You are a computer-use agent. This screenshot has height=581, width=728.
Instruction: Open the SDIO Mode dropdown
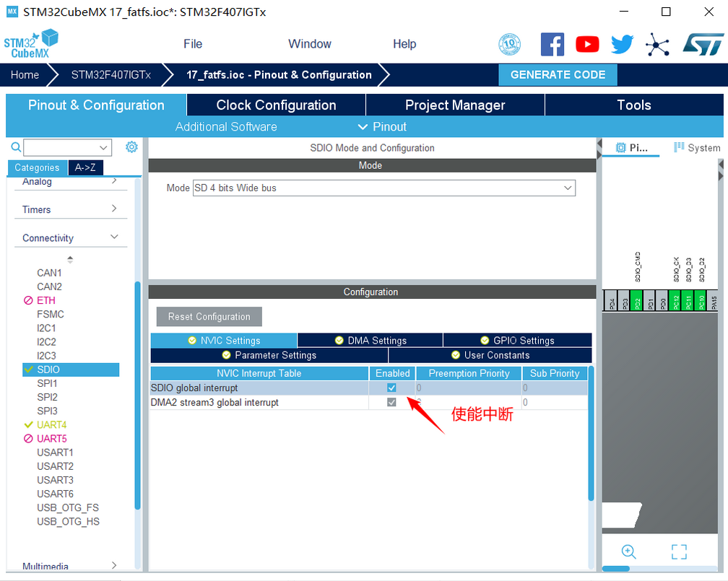coord(383,188)
